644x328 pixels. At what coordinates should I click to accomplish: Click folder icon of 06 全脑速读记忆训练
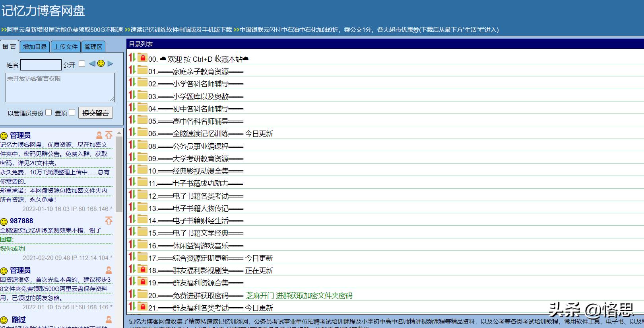[x=142, y=132]
